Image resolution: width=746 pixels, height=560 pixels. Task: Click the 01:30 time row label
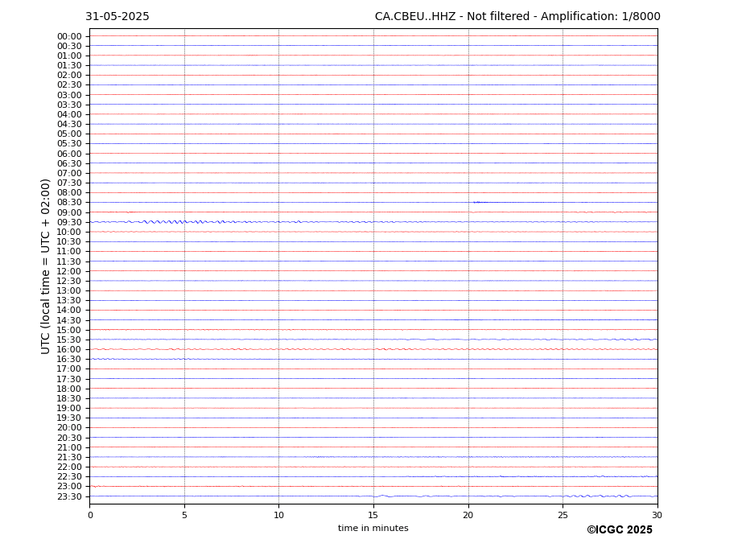pyautogui.click(x=69, y=66)
